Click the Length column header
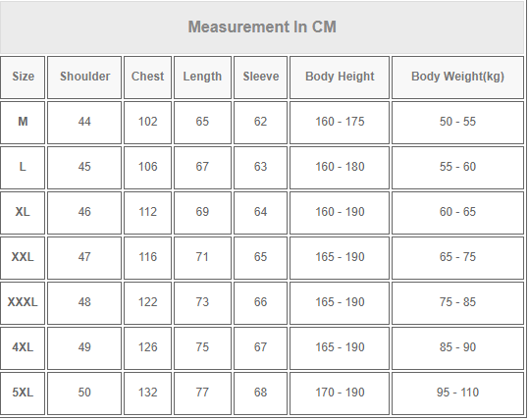Viewport: 529px width, 420px height. pyautogui.click(x=202, y=78)
